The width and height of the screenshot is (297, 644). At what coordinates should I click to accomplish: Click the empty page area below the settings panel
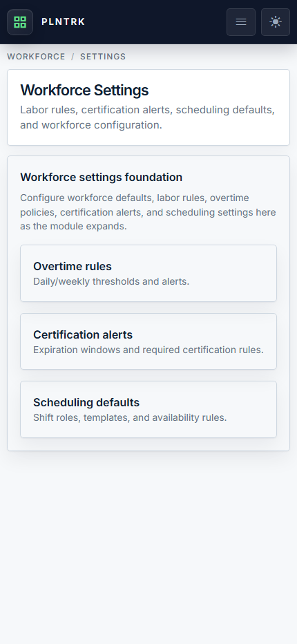click(148, 547)
